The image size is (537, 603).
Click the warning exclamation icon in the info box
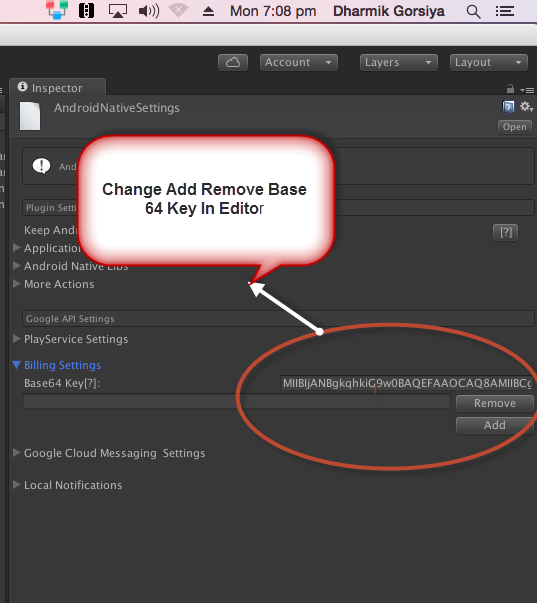click(x=42, y=166)
